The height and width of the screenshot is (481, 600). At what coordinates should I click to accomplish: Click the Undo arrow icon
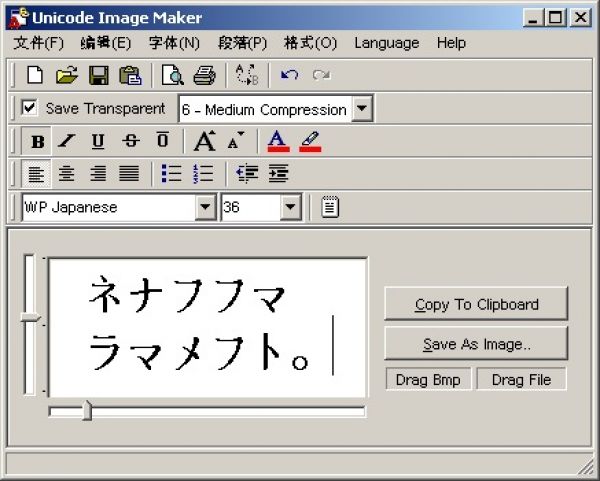click(x=289, y=74)
